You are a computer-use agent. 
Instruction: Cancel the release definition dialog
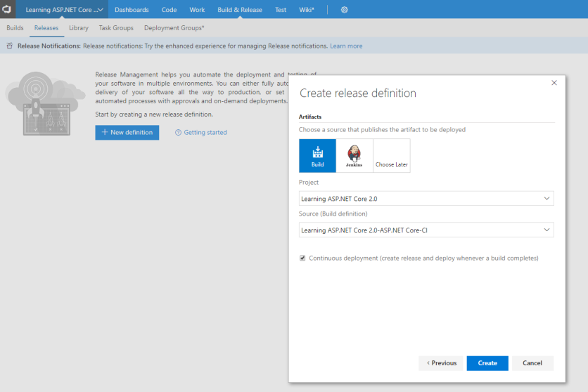click(532, 363)
